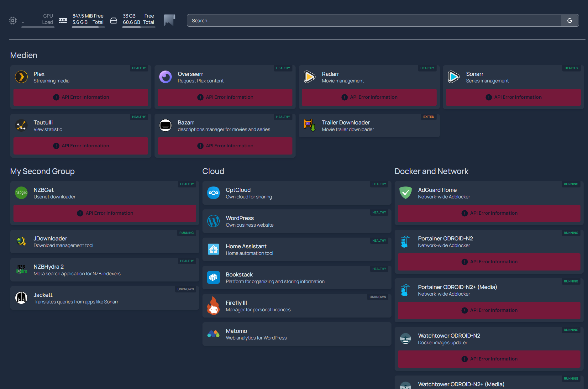Click the Sonarr icon
This screenshot has height=389, width=588.
coord(454,77)
